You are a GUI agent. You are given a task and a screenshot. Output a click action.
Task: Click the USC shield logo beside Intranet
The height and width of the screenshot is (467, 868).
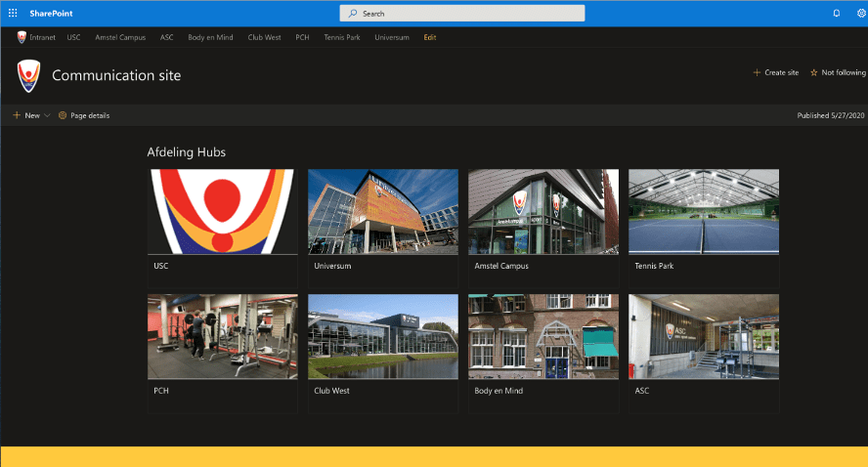coord(22,37)
